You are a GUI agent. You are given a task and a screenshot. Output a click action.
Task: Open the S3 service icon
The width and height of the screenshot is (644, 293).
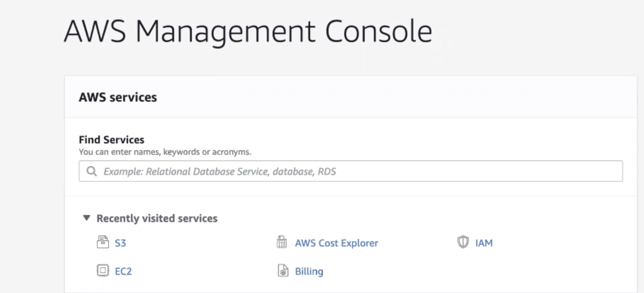click(103, 242)
